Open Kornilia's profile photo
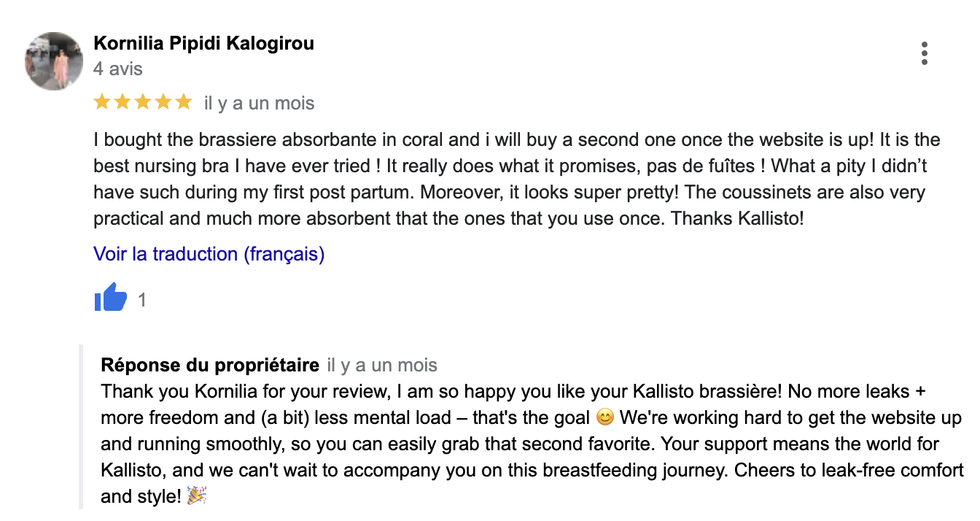Image resolution: width=980 pixels, height=521 pixels. pyautogui.click(x=54, y=61)
